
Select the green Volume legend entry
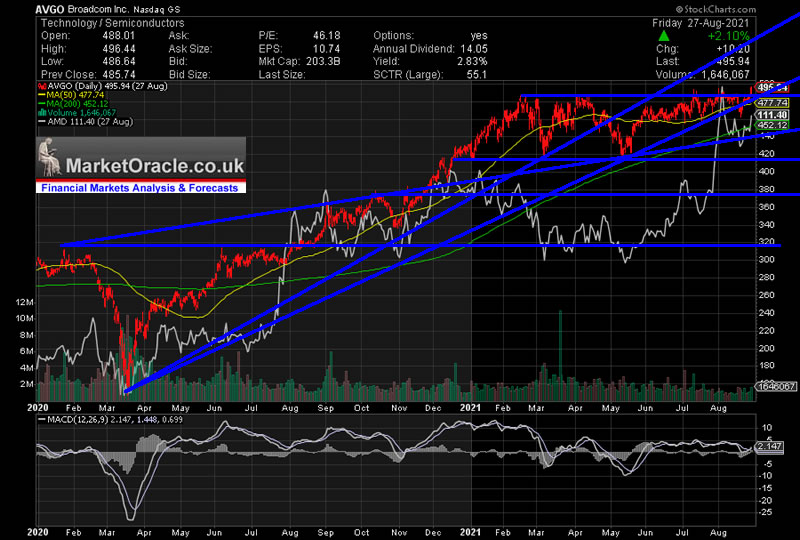point(78,112)
